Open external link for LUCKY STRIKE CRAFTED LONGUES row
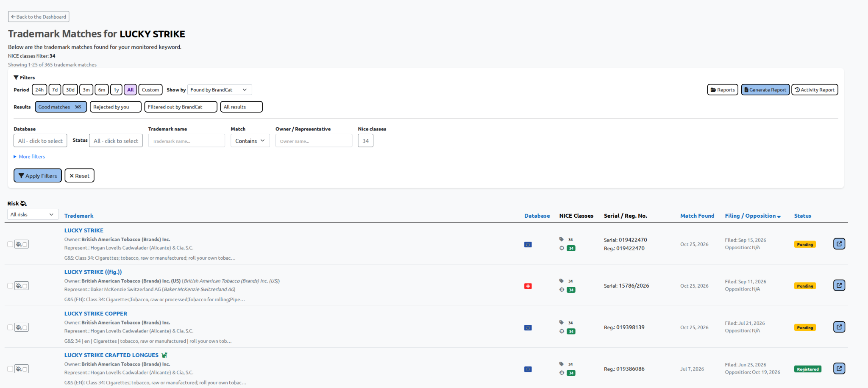The width and height of the screenshot is (868, 388). click(x=839, y=369)
